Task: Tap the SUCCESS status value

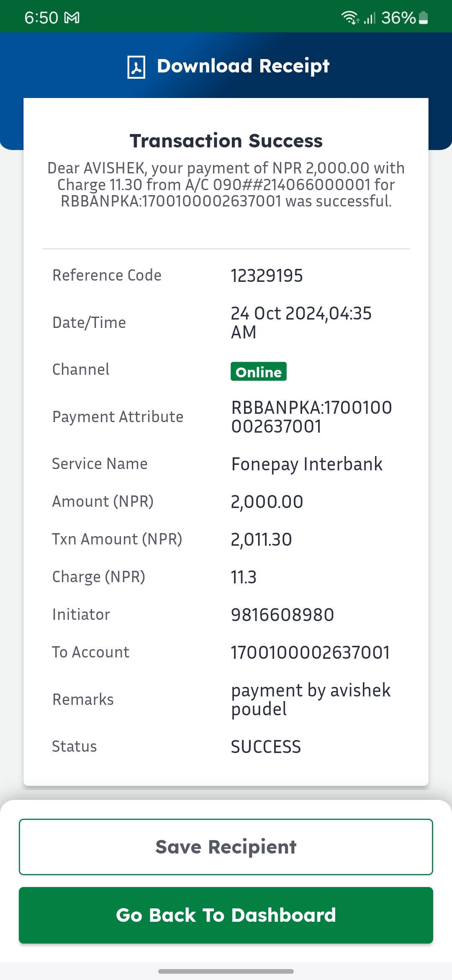Action: (266, 747)
